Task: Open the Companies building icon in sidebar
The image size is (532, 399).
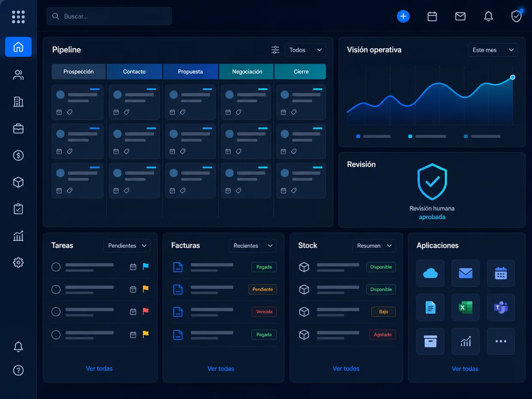Action: (x=18, y=102)
